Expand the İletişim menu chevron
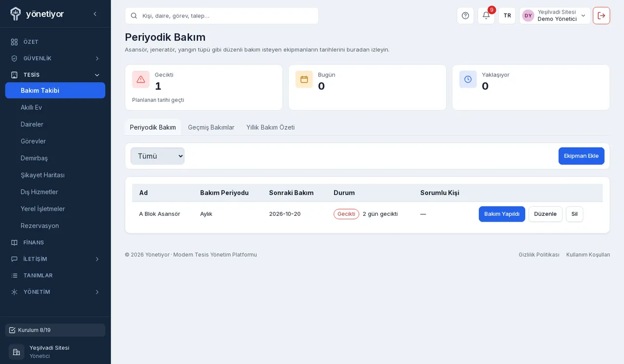Viewport: 624px width, 364px height. 97,259
